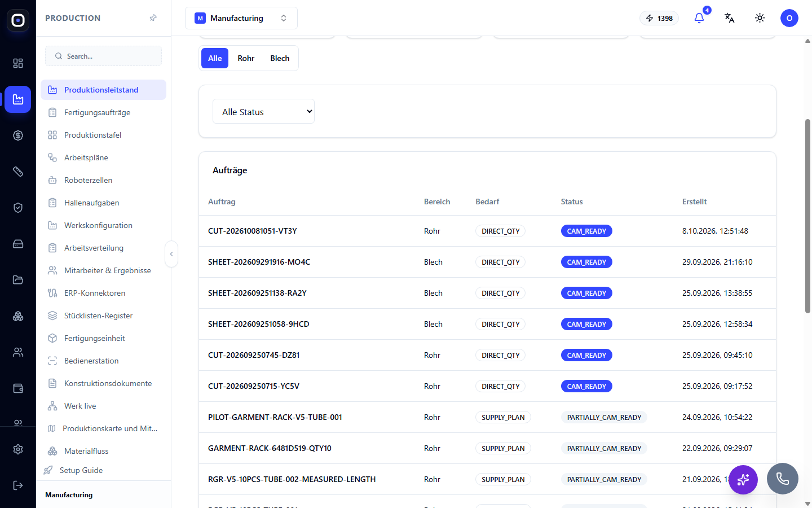Open the folder icon in left rail
This screenshot has width=812, height=508.
[x=18, y=280]
